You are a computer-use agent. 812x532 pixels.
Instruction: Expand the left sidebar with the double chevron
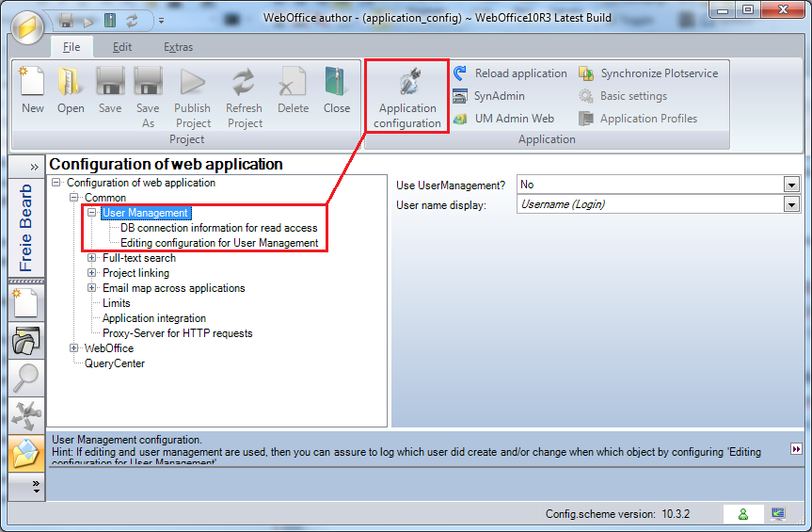point(34,167)
